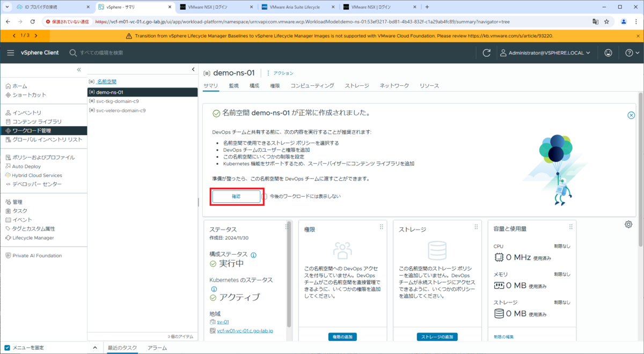
Task: Open vcf-w01-vc-01.c.go-lab.jp link
Action: [x=245, y=330]
